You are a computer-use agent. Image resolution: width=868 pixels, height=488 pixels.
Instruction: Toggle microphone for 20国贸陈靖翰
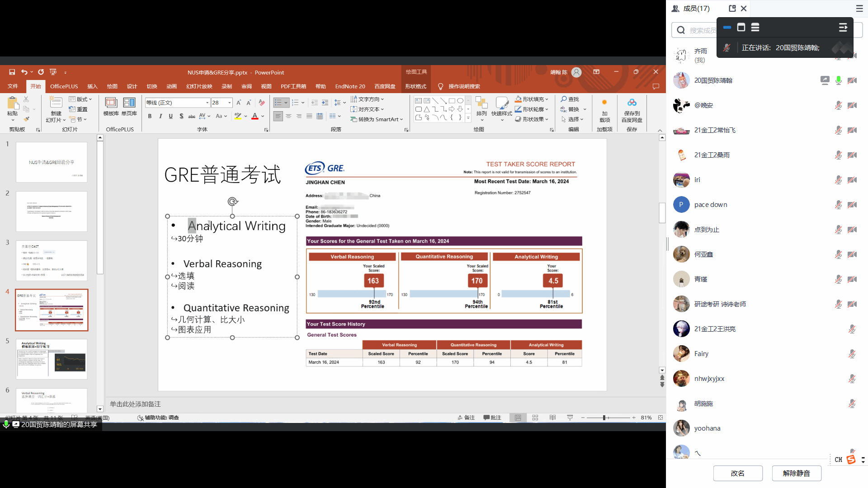point(839,80)
